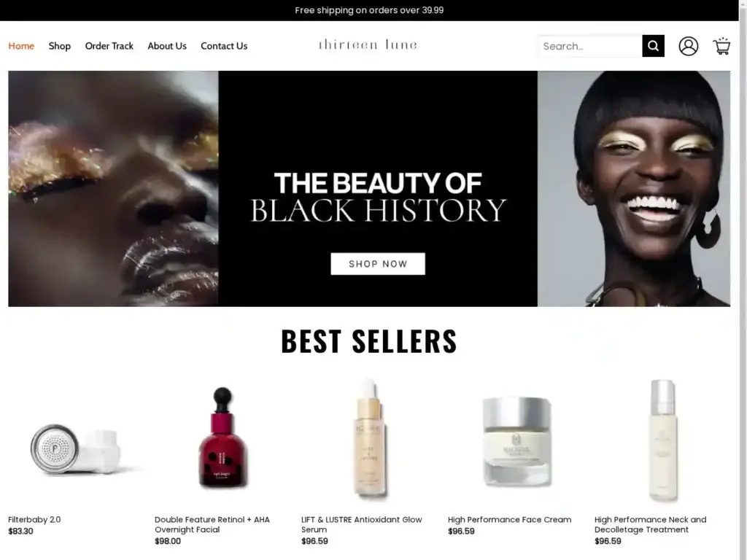Visit the About Us page
The image size is (747, 560).
pyautogui.click(x=167, y=46)
